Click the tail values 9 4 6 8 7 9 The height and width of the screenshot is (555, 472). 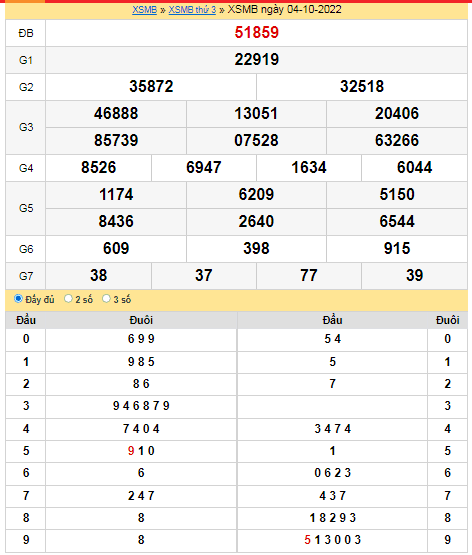pyautogui.click(x=141, y=406)
